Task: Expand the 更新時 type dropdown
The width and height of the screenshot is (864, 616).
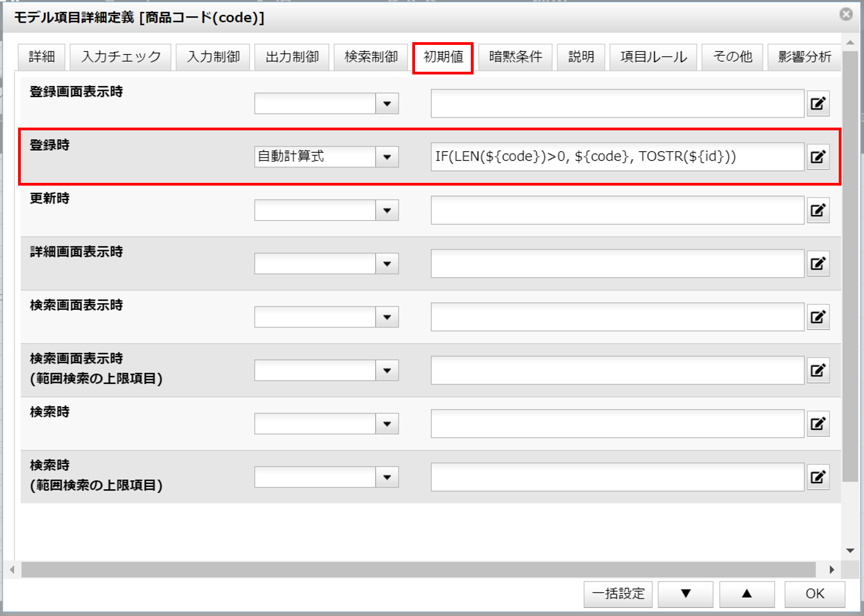Action: click(x=387, y=210)
